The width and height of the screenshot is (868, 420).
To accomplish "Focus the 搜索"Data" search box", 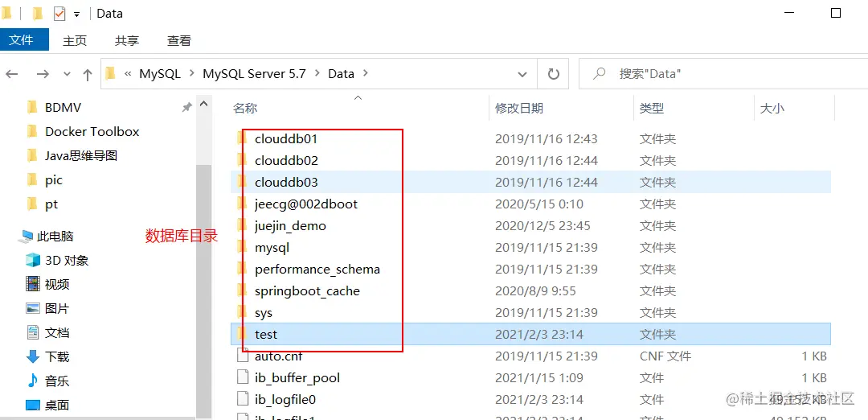I will point(723,73).
